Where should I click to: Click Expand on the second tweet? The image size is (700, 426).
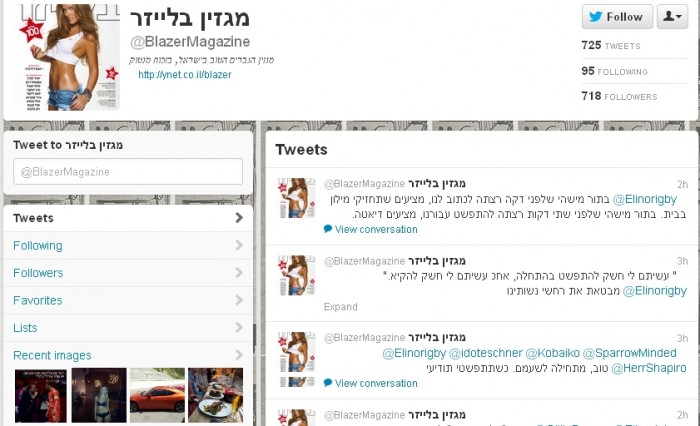[341, 307]
